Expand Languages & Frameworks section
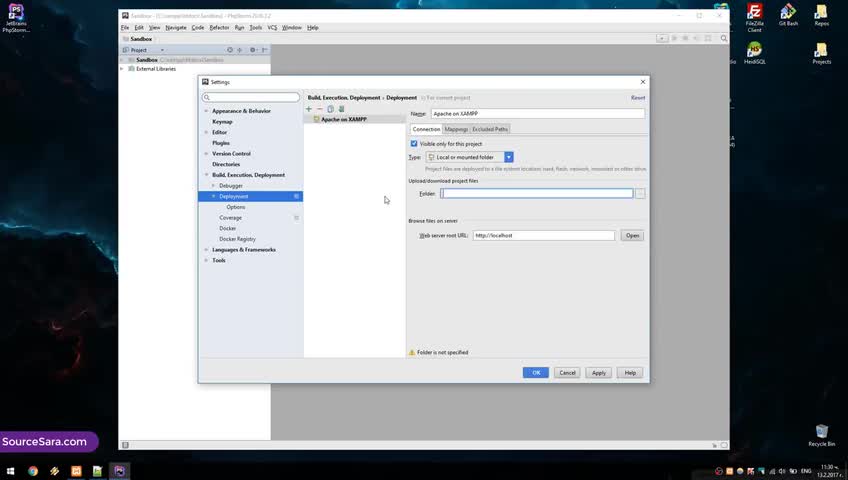The image size is (848, 480). [206, 250]
